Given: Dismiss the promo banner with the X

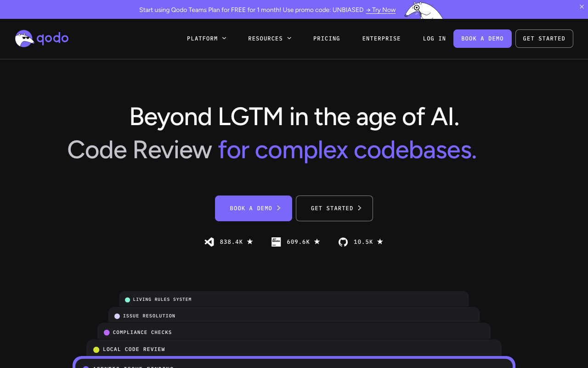Looking at the screenshot, I should 582,7.
